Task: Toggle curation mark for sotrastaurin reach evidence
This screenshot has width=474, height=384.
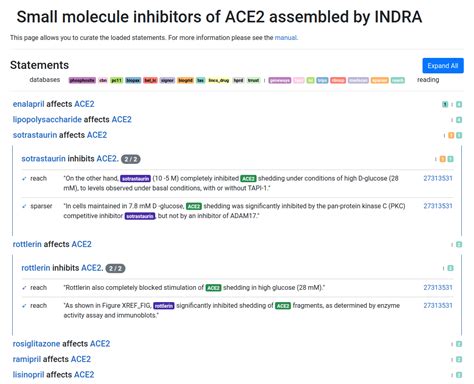Action: (24, 179)
